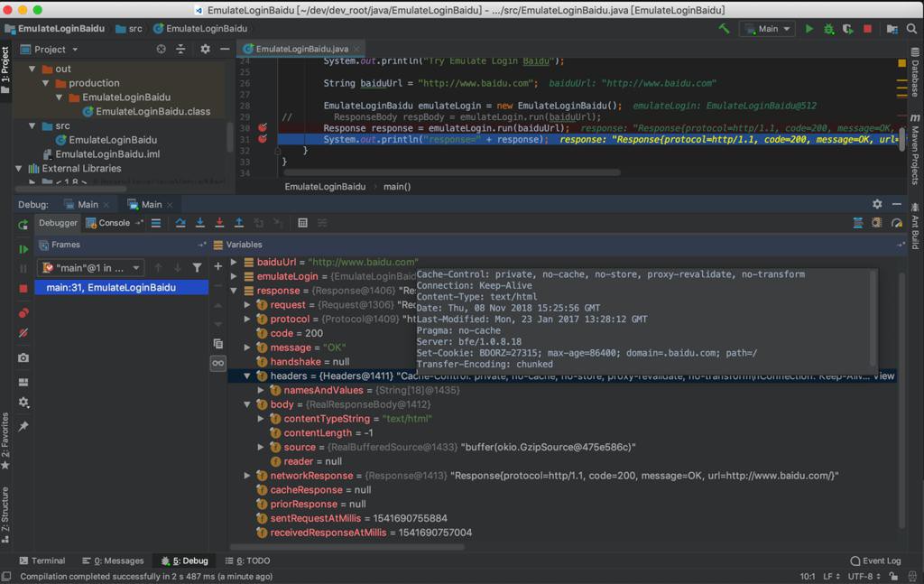Pin the debug tab with the pin icon
The image size is (924, 584).
click(x=23, y=426)
